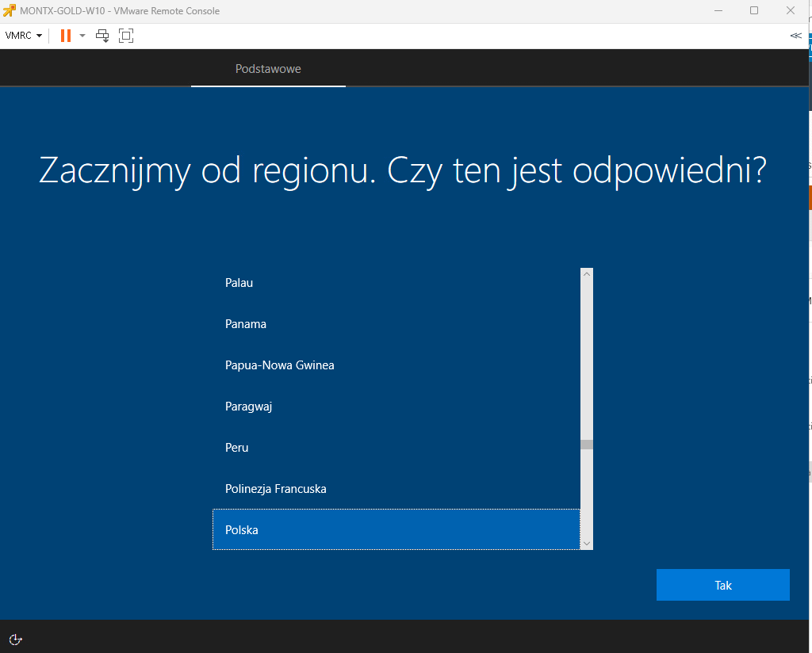Click the region list scroll up arrow
Screen dimensions: 812x653
point(587,274)
